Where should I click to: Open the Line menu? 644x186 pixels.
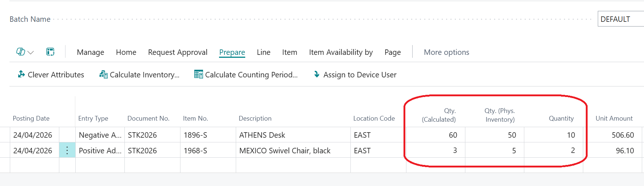point(263,52)
